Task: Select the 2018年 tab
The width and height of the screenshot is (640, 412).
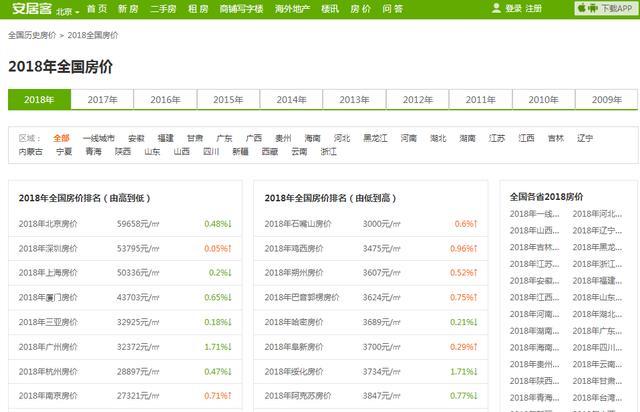Action: click(39, 100)
